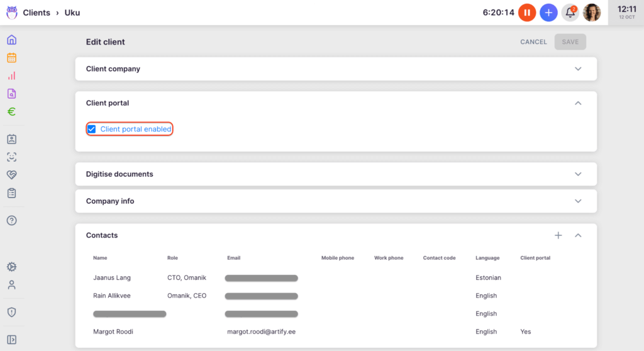Open the bar chart reports icon
The height and width of the screenshot is (351, 644).
point(11,76)
